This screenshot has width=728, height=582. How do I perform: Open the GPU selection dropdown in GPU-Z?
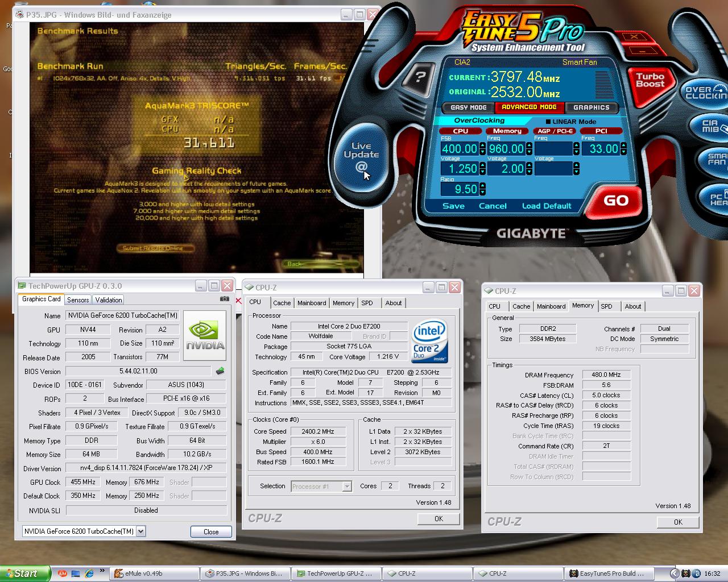click(141, 531)
